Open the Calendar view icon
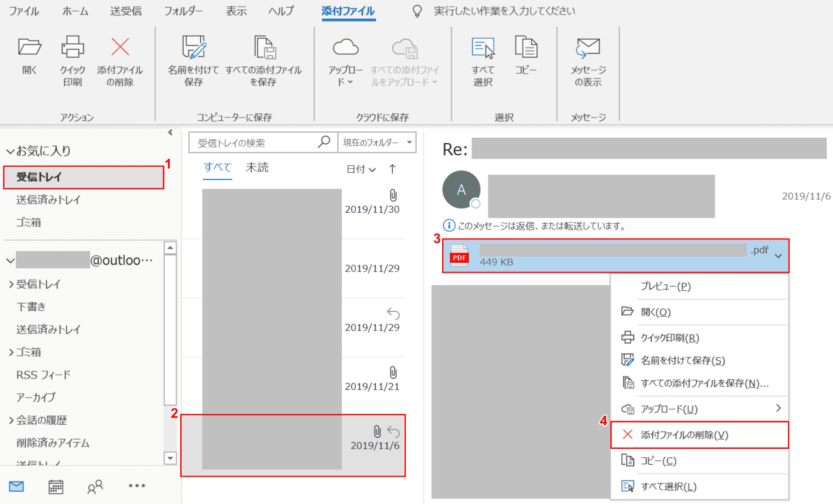 56,487
